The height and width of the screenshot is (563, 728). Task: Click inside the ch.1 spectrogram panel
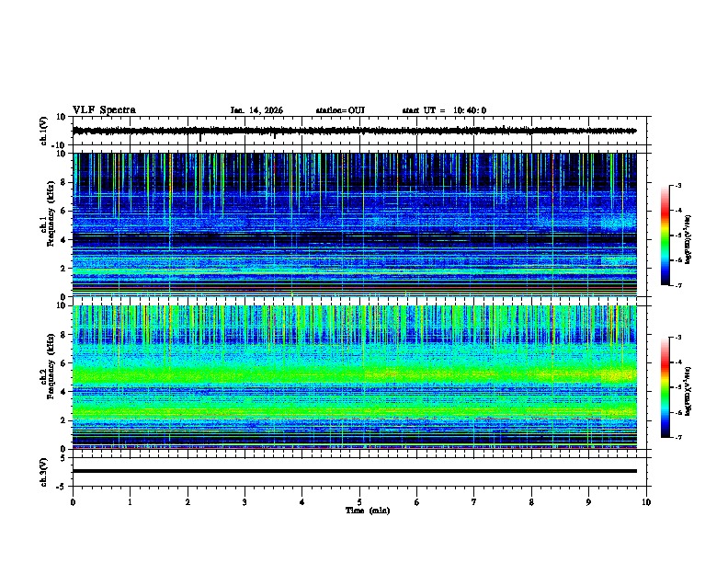point(355,224)
